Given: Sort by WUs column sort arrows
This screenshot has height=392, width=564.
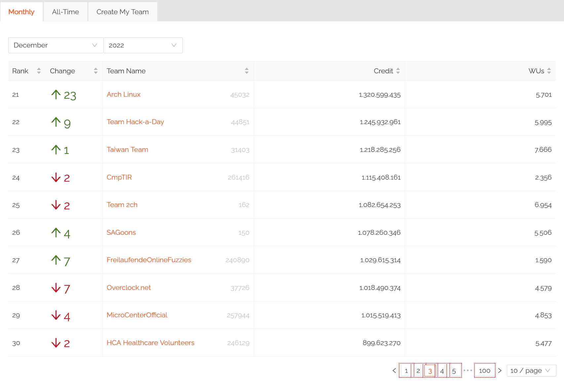Looking at the screenshot, I should (549, 71).
